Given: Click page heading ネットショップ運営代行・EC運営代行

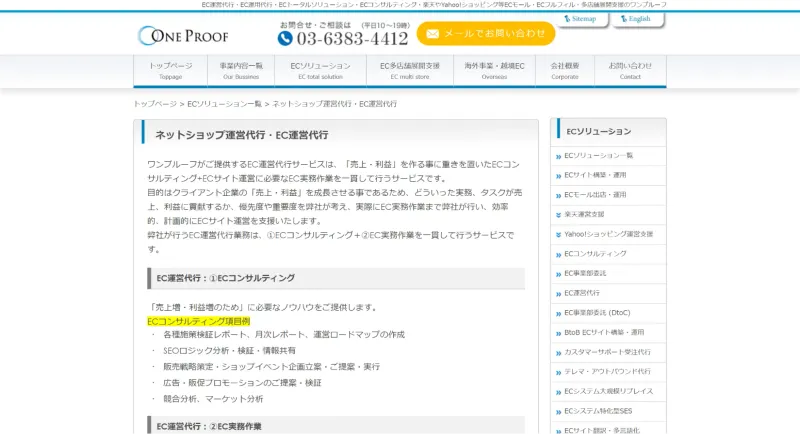Looking at the screenshot, I should click(x=241, y=135).
